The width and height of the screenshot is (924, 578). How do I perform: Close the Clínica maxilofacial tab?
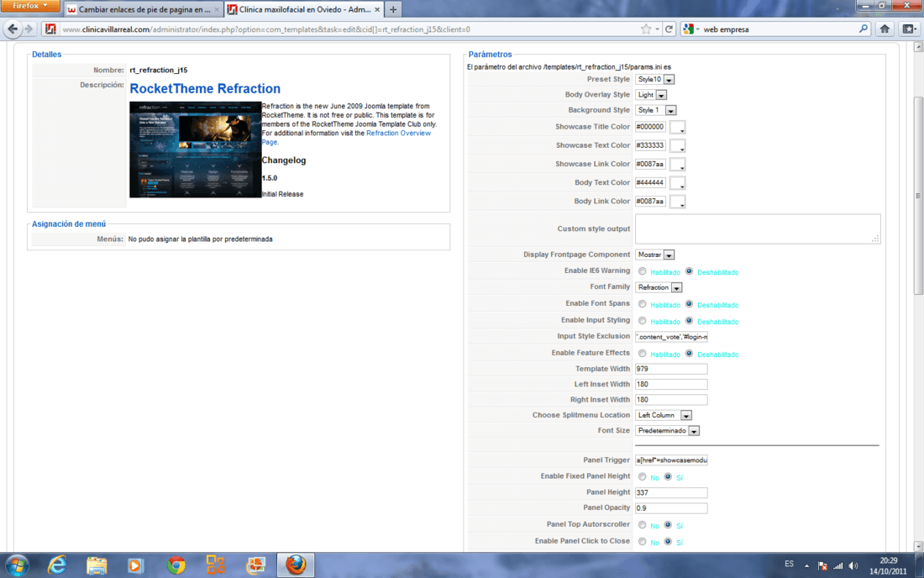(x=377, y=9)
